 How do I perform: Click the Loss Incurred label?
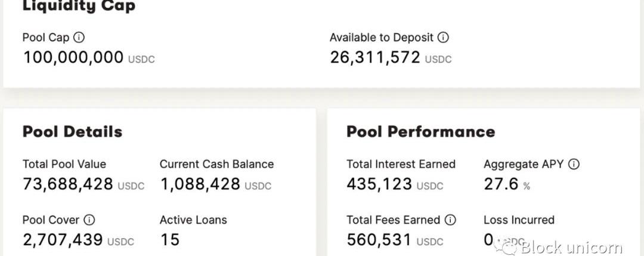(519, 220)
